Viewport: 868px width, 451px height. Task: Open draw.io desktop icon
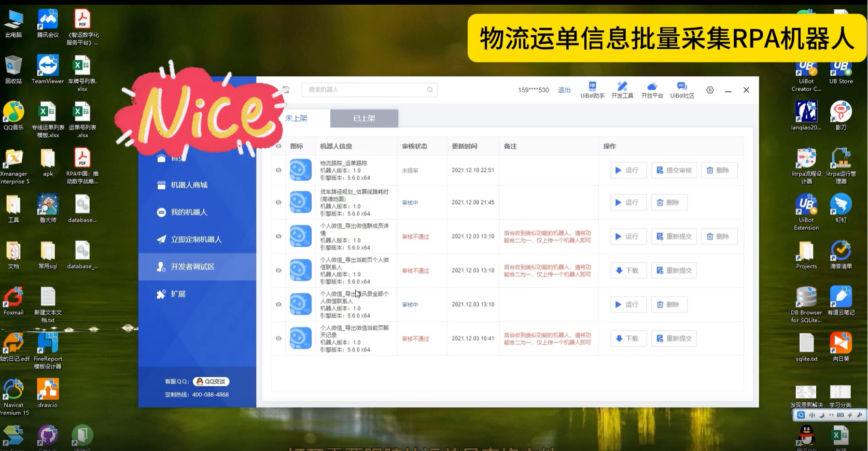(48, 393)
